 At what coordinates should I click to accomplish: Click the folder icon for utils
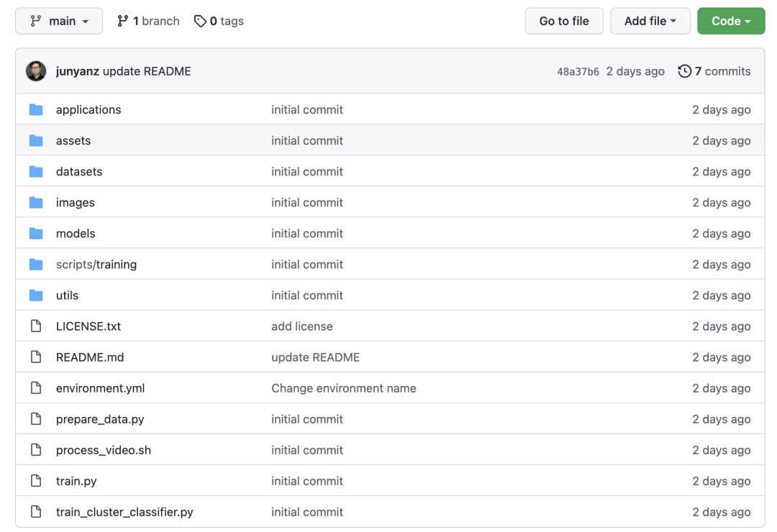point(36,295)
